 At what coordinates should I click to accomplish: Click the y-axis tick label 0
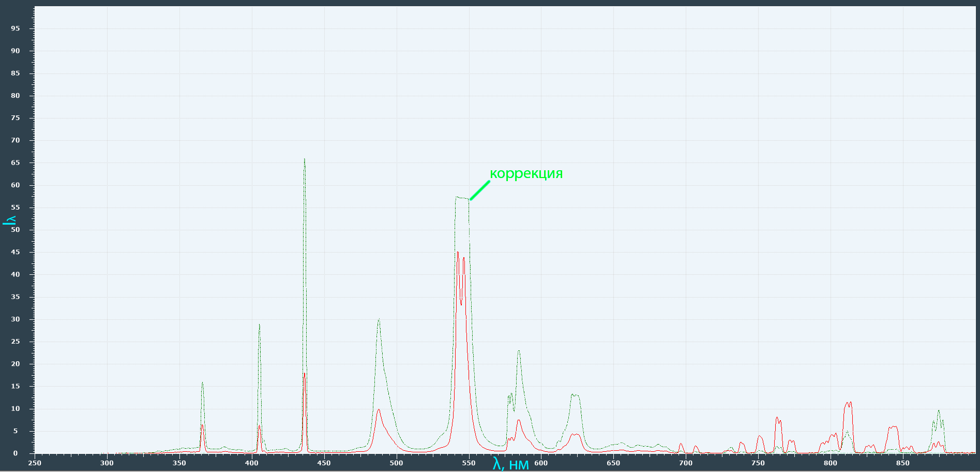click(16, 453)
